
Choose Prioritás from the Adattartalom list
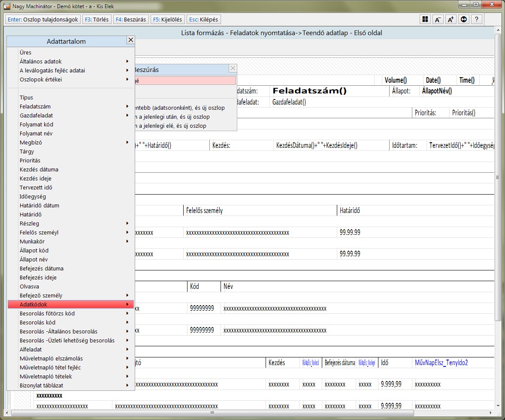click(30, 160)
